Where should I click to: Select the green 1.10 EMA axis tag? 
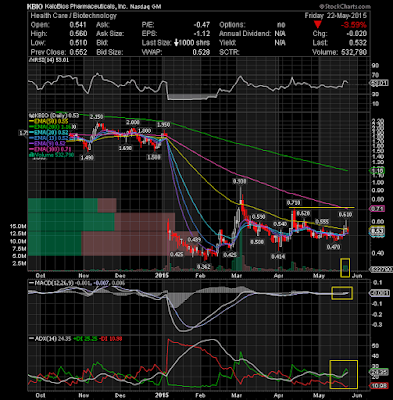pyautogui.click(x=378, y=171)
